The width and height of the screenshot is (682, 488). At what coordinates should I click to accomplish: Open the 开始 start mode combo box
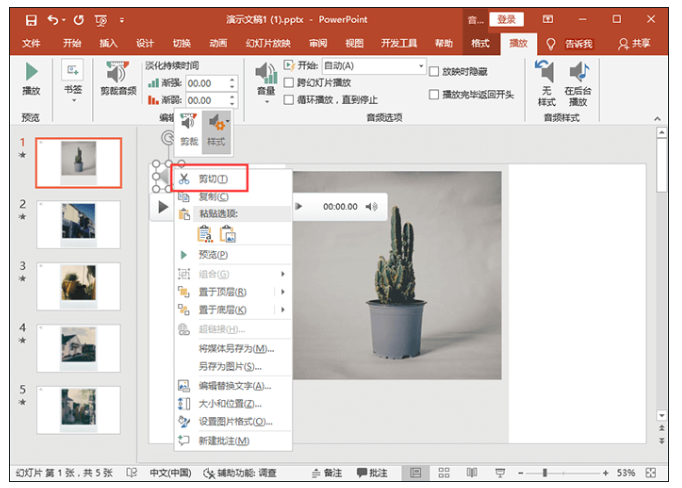coord(374,66)
